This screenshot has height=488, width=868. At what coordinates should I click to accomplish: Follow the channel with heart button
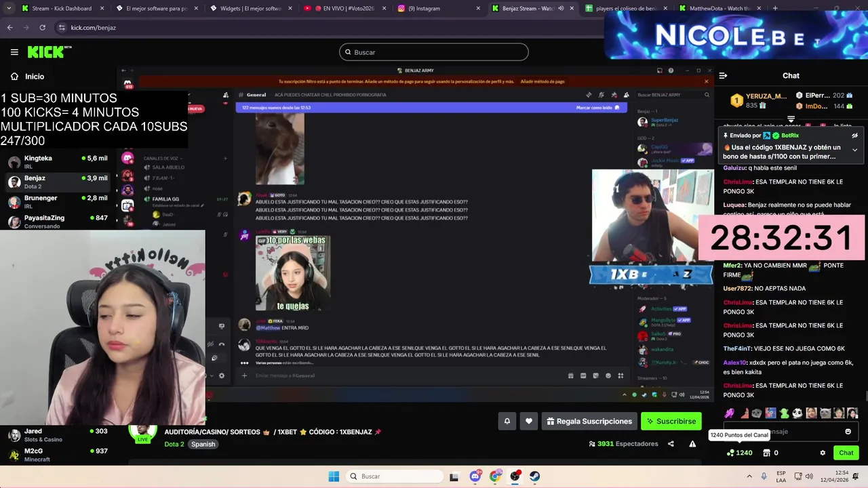529,421
